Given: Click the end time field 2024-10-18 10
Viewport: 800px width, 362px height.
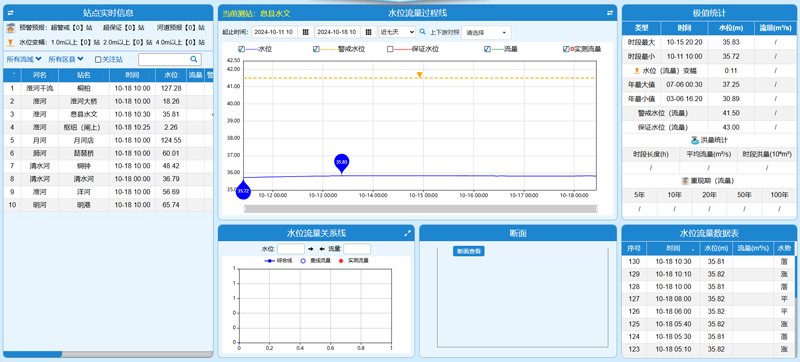Looking at the screenshot, I should 338,32.
